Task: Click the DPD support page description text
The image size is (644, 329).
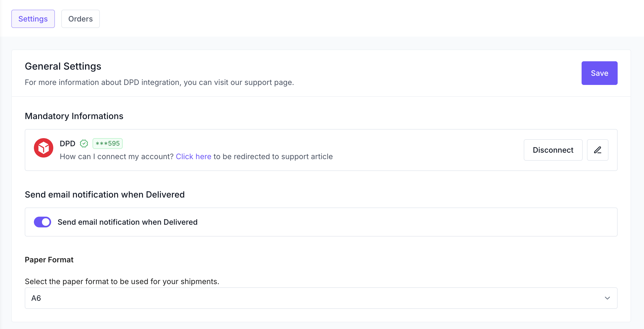Action: coord(159,82)
